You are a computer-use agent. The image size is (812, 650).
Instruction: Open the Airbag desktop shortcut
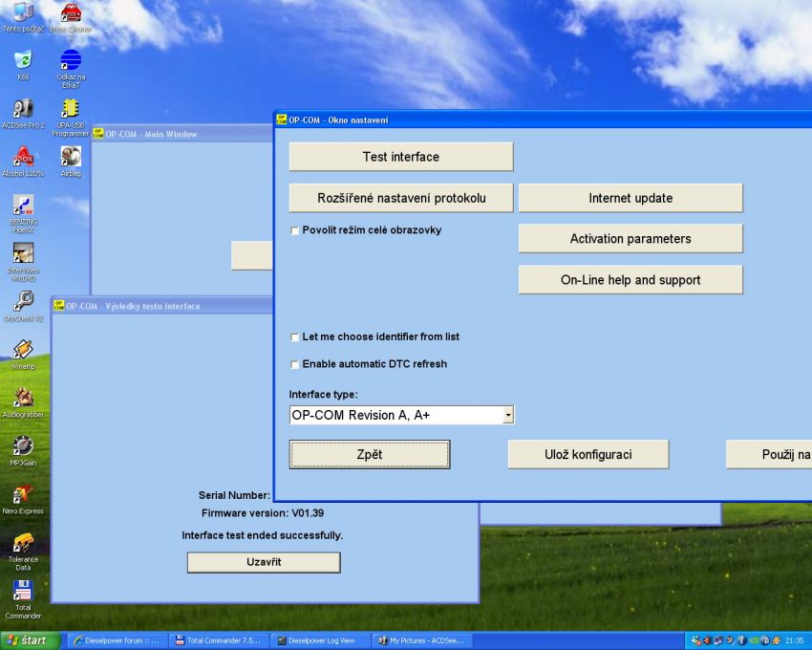71,162
